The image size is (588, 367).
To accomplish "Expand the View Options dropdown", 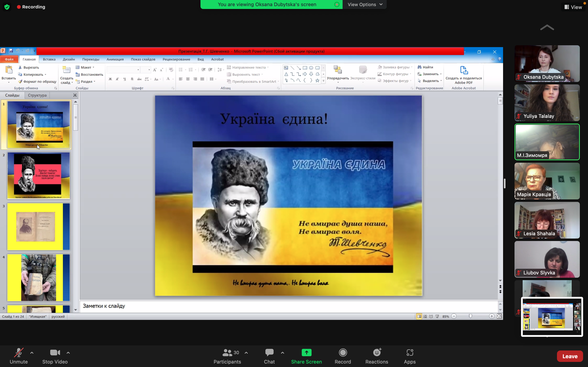I will 365,4.
